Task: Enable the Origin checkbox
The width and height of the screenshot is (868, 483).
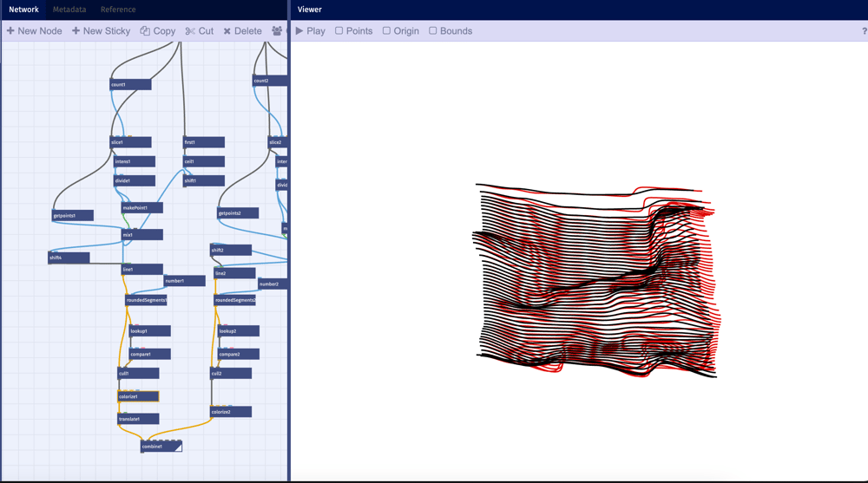Action: pyautogui.click(x=401, y=31)
